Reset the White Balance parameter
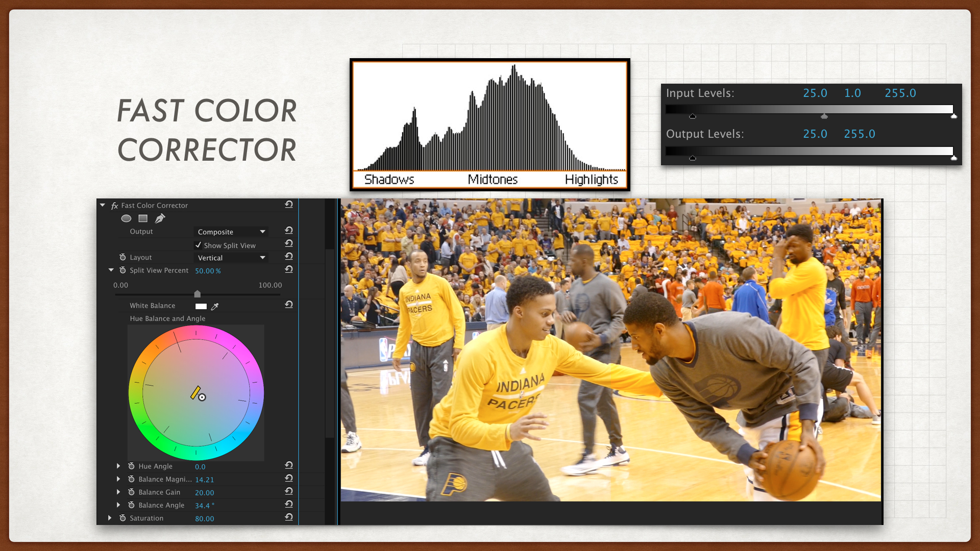980x551 pixels. tap(288, 305)
